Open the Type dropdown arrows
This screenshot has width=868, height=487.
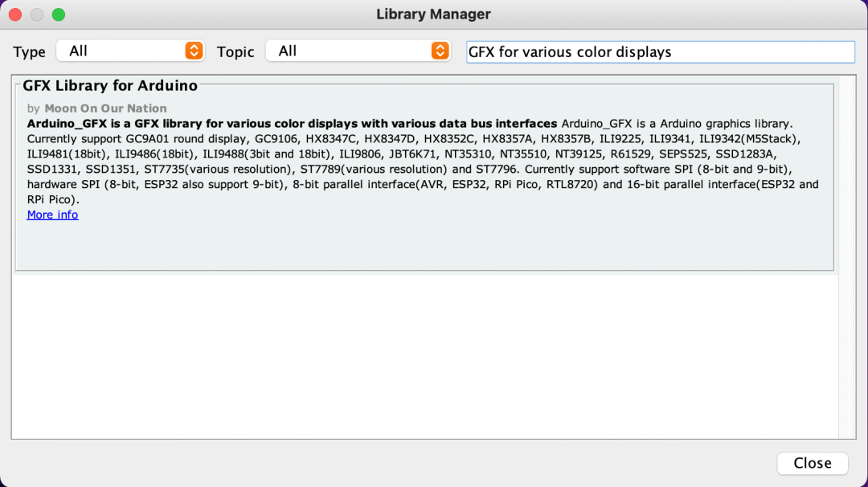(194, 51)
